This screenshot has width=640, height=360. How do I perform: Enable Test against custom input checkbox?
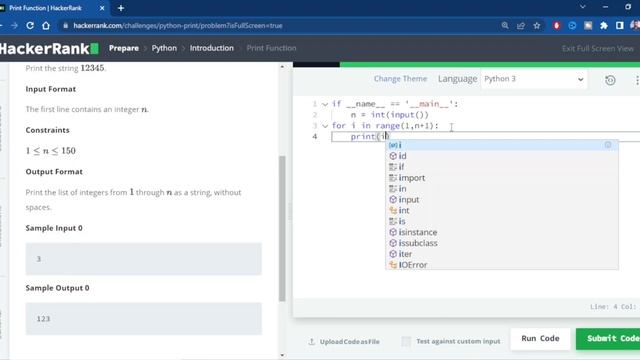point(406,341)
